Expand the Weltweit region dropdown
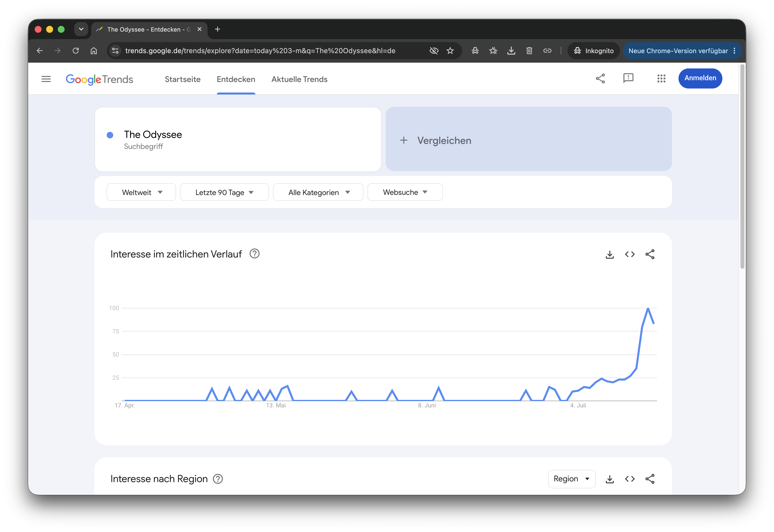Viewport: 774px width, 532px height. [141, 192]
